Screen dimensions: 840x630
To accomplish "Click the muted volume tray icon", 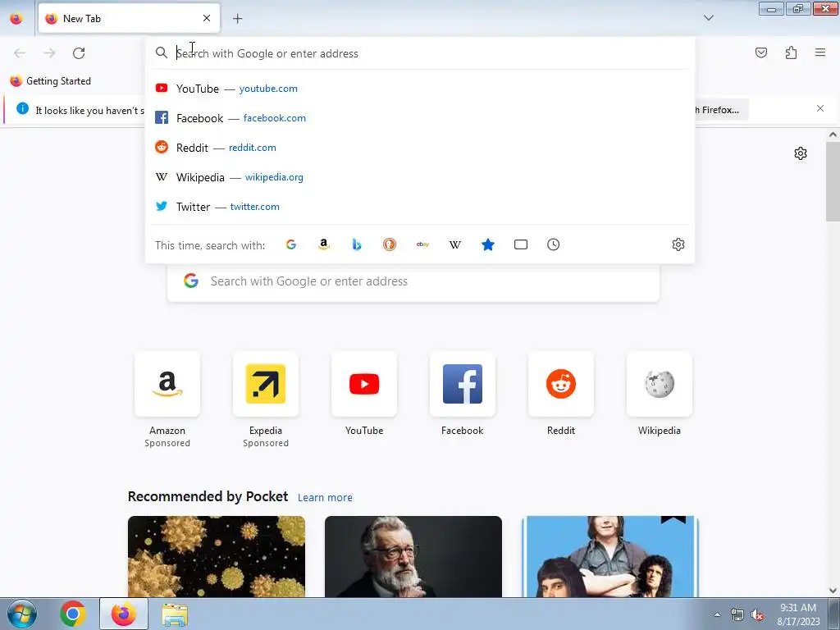I will 757,614.
